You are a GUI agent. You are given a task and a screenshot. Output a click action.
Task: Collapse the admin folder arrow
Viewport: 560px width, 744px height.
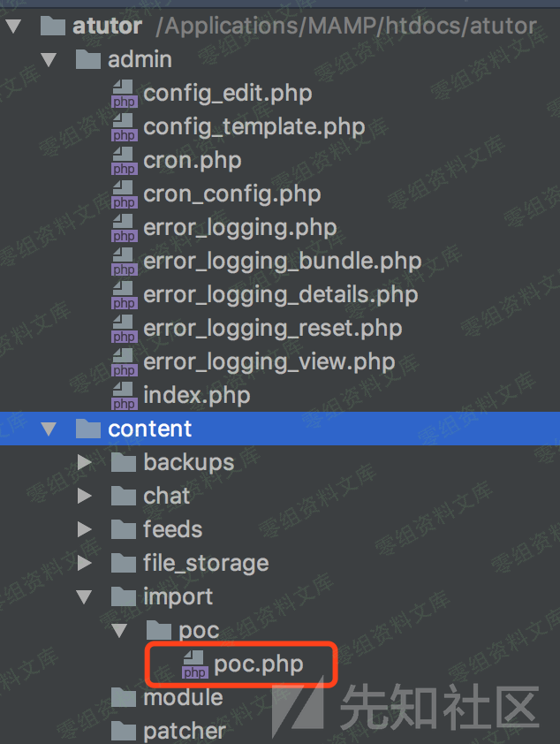[49, 60]
